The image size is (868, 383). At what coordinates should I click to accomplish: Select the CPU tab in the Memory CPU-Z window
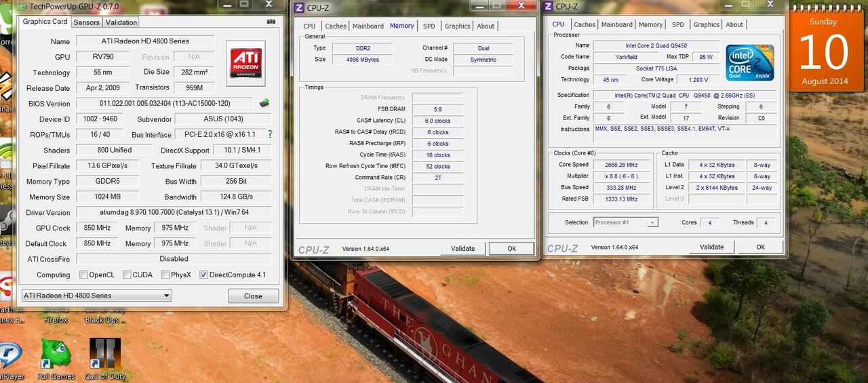[x=309, y=26]
